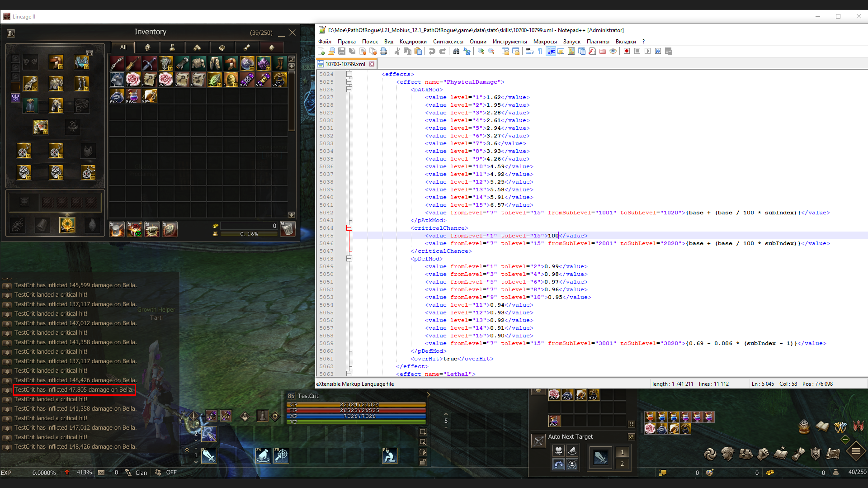
Task: Undo last edit in Notepad++
Action: [x=432, y=51]
